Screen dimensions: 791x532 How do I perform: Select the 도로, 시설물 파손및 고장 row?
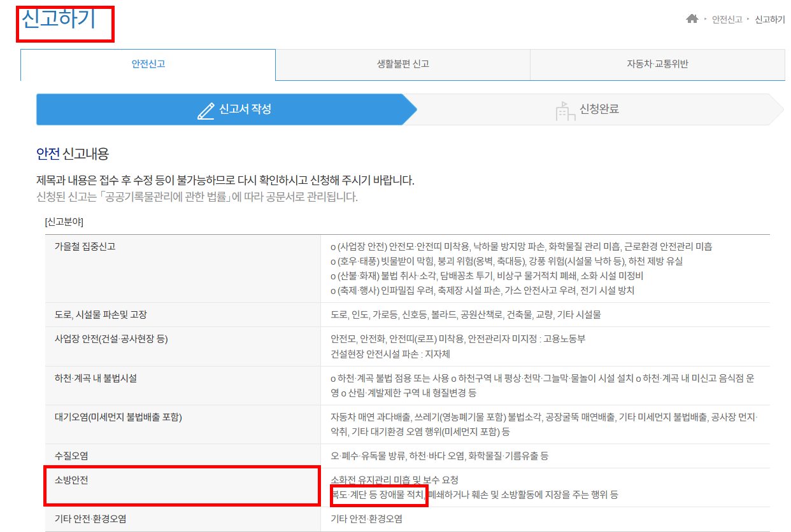408,315
